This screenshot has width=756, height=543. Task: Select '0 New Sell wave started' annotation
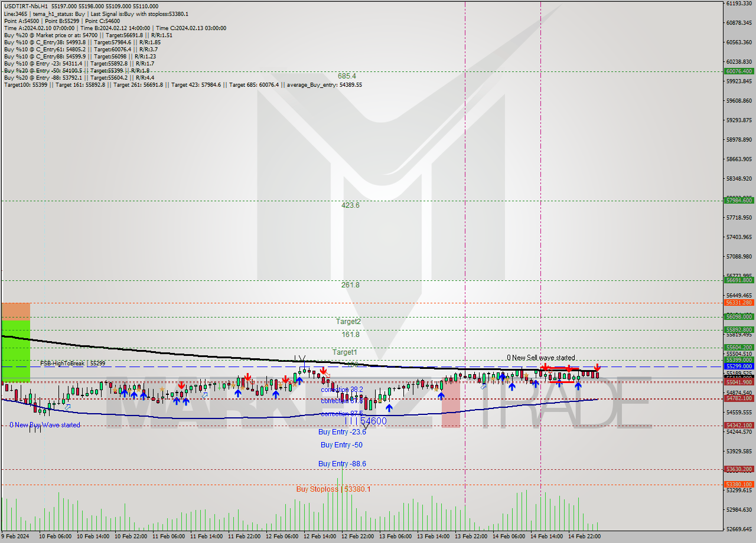[x=541, y=358]
